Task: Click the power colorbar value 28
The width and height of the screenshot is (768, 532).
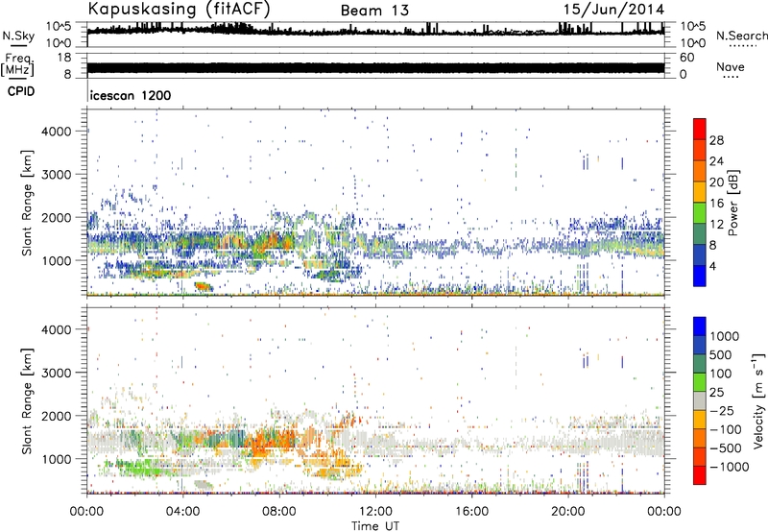Action: (716, 140)
